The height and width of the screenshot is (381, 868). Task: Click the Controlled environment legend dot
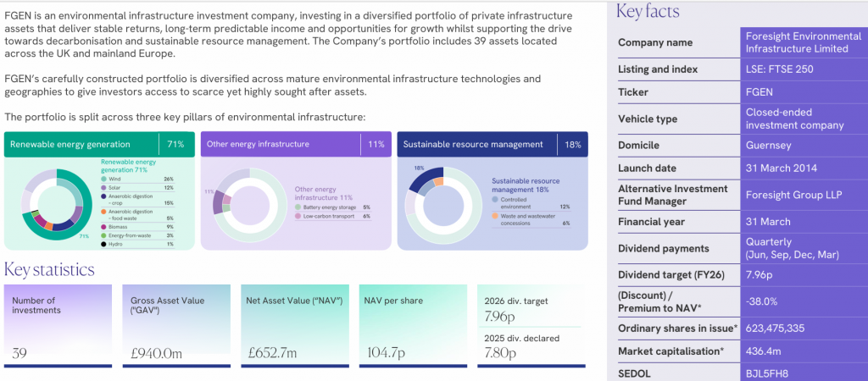(x=496, y=201)
